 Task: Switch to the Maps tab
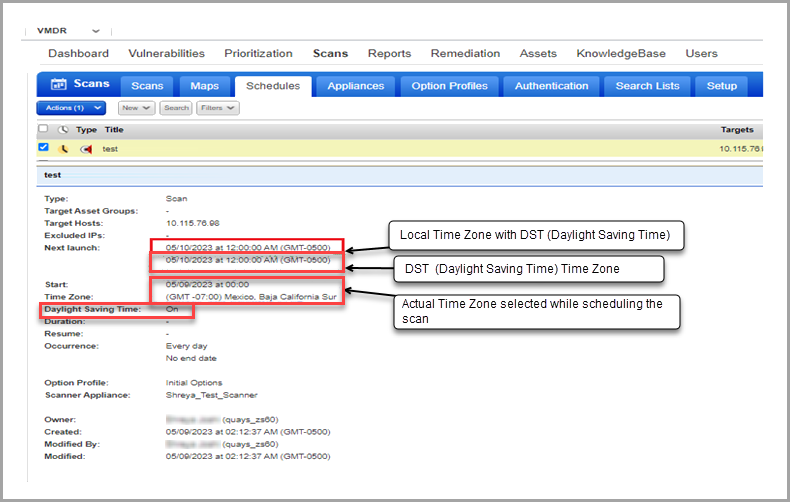(x=204, y=86)
